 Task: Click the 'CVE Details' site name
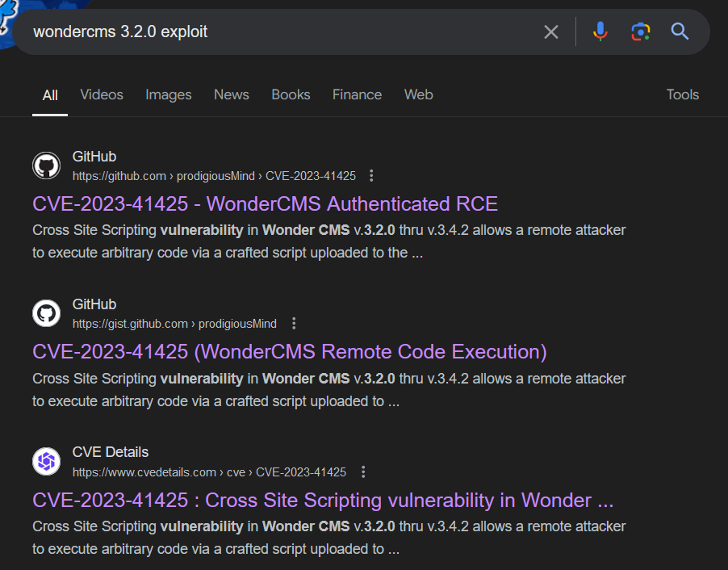point(111,452)
